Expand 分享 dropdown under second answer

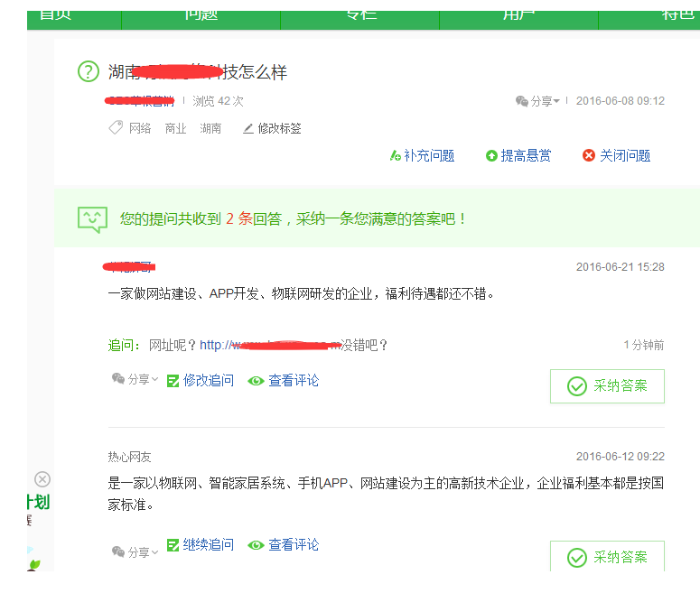pyautogui.click(x=143, y=552)
